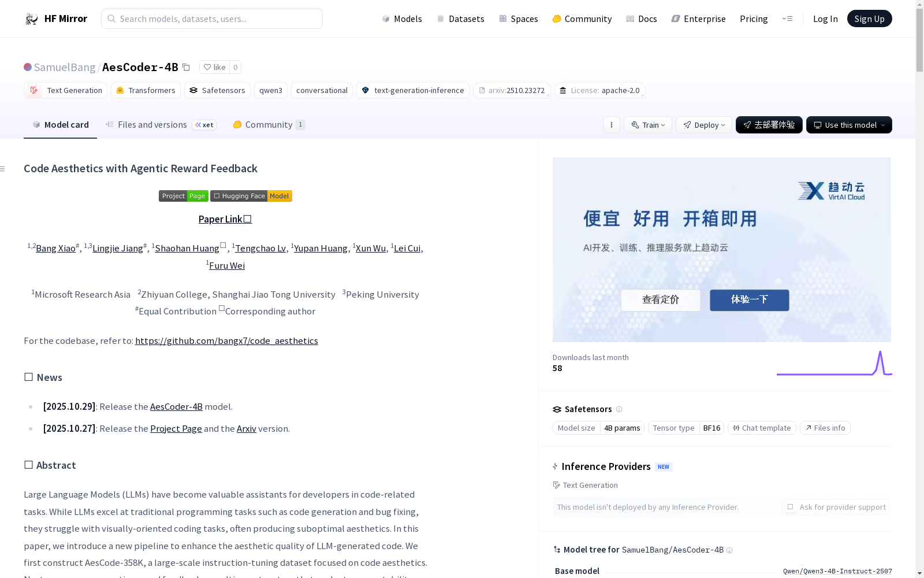Click Log In
This screenshot has width=924, height=578.
[x=825, y=19]
